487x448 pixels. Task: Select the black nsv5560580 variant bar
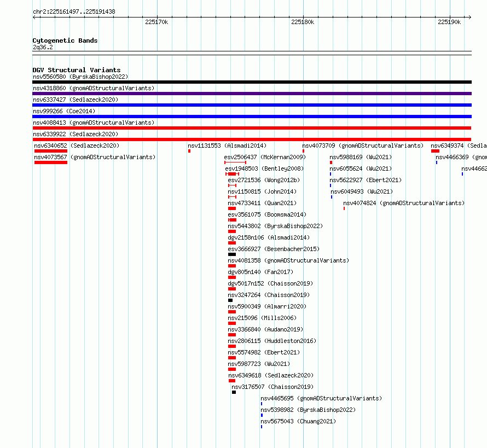click(x=252, y=82)
